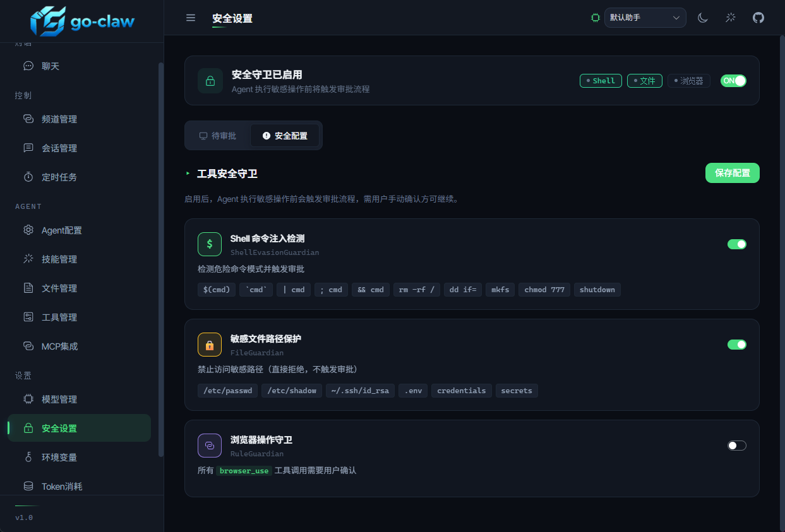The width and height of the screenshot is (785, 532).
Task: Click the '.env' path tag
Action: pyautogui.click(x=413, y=391)
